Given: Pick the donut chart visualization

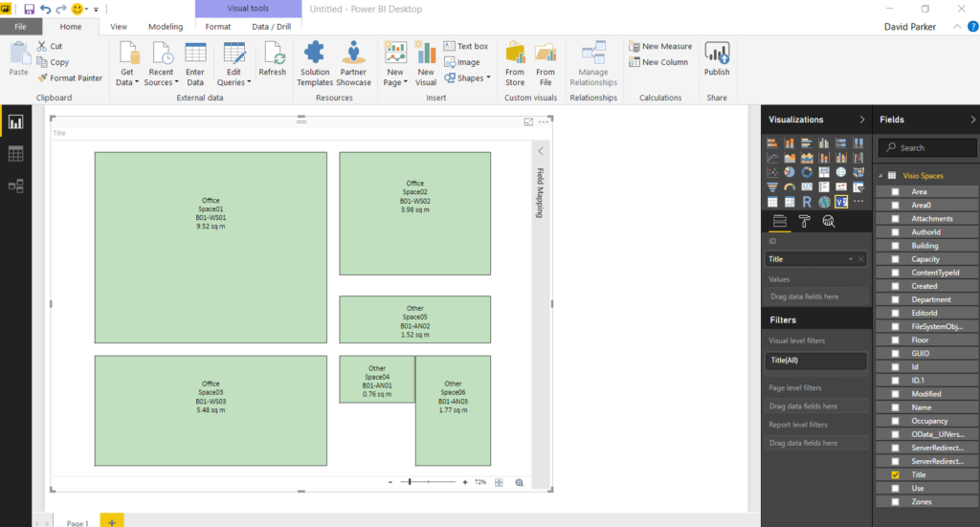Looking at the screenshot, I should point(807,172).
